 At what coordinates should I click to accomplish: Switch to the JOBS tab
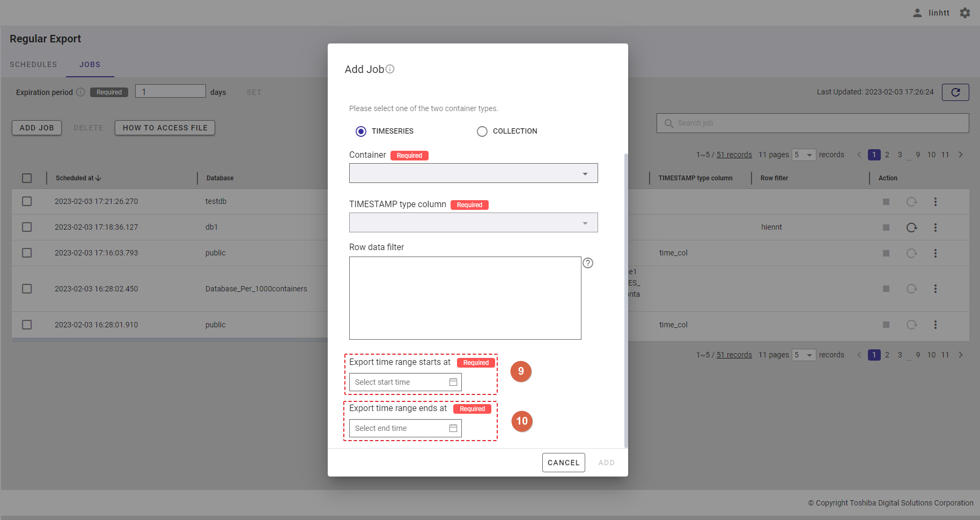point(90,64)
